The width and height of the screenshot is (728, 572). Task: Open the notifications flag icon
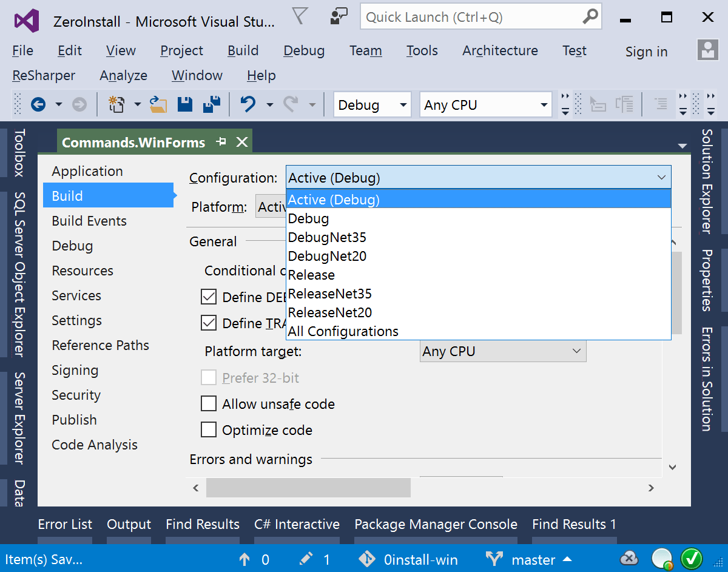pyautogui.click(x=300, y=16)
